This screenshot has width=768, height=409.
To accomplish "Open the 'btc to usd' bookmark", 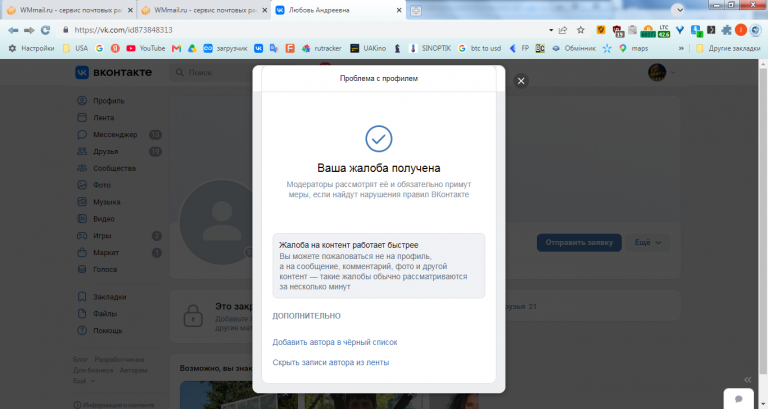I will [x=480, y=48].
